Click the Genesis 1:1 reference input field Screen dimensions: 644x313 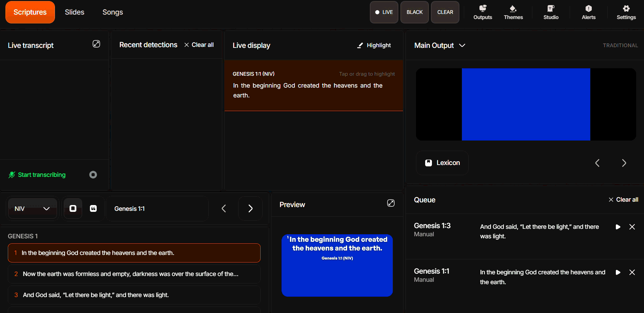click(157, 208)
